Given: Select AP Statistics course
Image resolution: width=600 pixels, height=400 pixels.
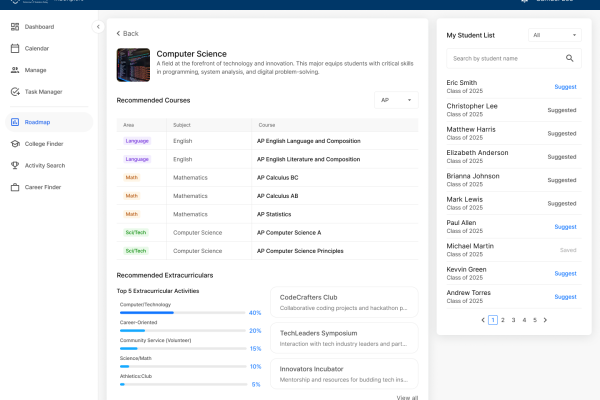Looking at the screenshot, I should (x=274, y=214).
